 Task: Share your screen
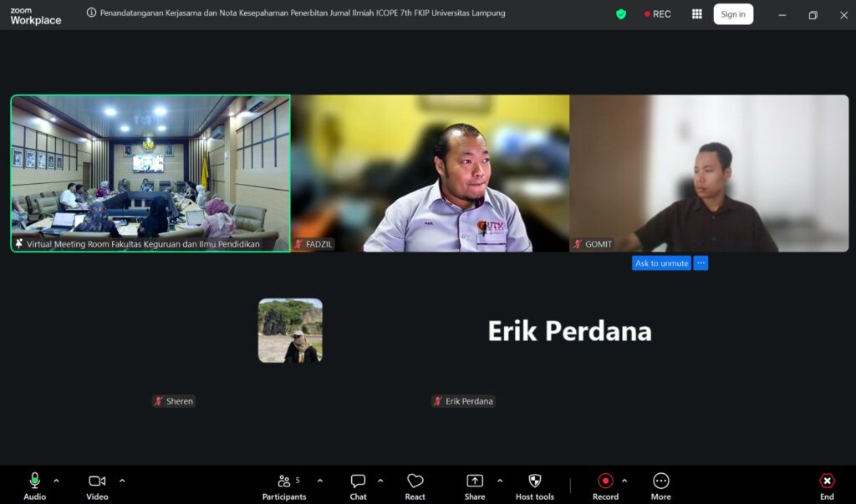pos(475,486)
